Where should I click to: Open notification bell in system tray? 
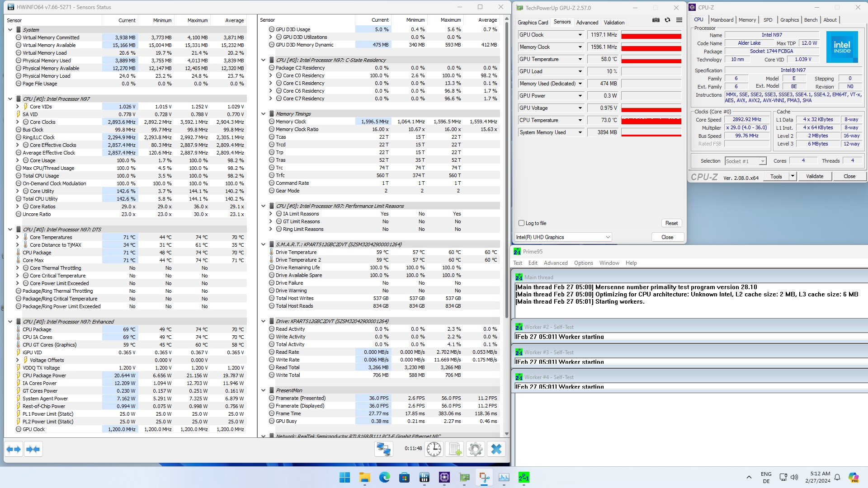point(837,477)
